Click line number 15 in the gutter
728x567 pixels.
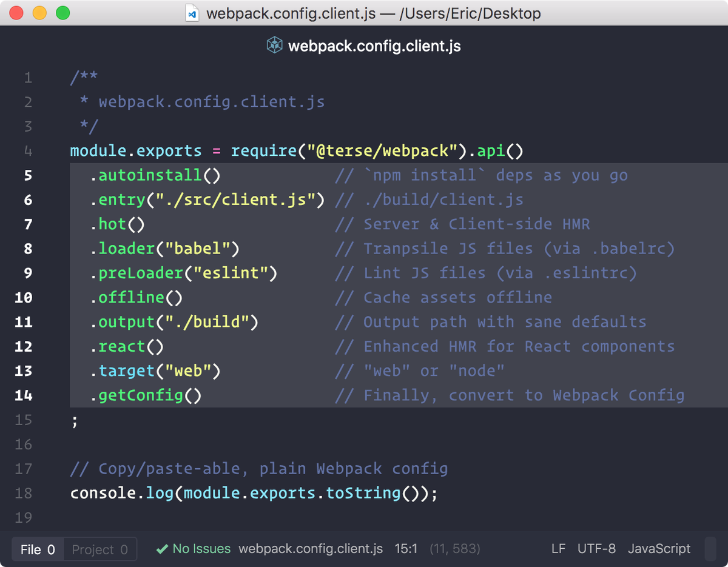pyautogui.click(x=24, y=420)
